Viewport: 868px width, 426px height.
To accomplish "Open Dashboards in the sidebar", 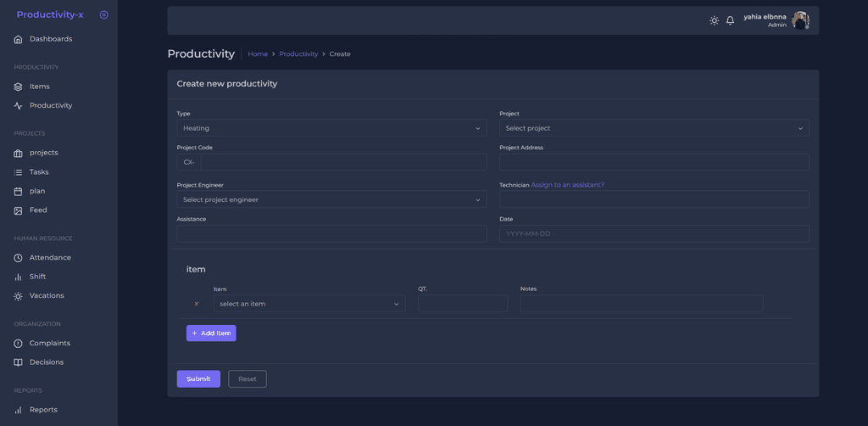I will coord(51,39).
